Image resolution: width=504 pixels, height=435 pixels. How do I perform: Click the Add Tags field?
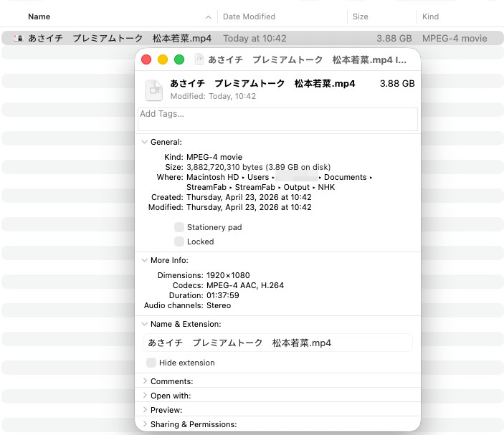[x=277, y=119]
